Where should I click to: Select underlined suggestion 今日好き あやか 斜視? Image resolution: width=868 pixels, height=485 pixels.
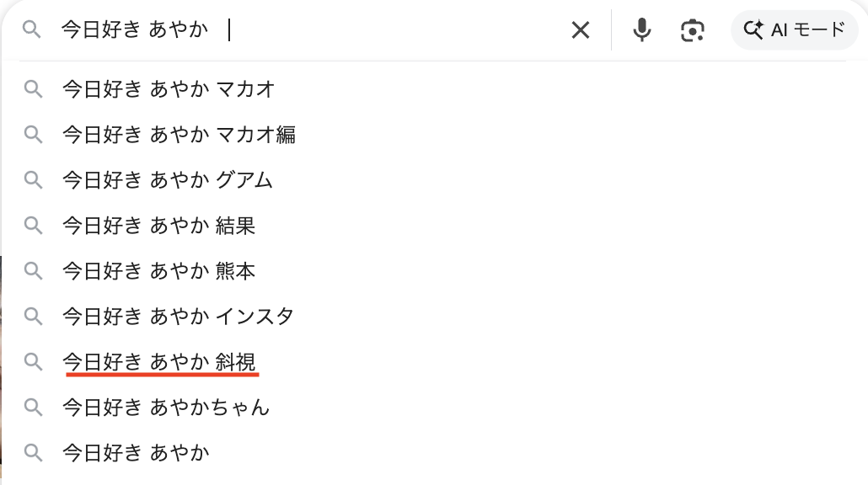pyautogui.click(x=159, y=362)
